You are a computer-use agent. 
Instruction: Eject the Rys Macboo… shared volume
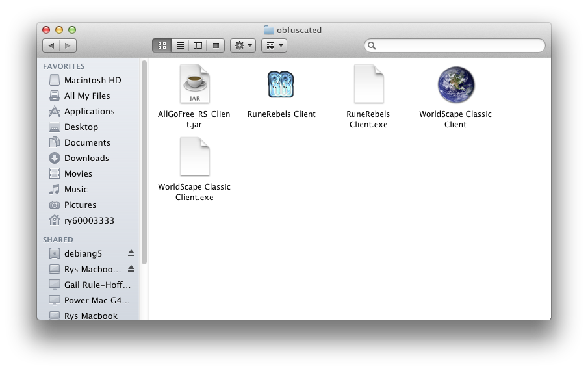[131, 268]
